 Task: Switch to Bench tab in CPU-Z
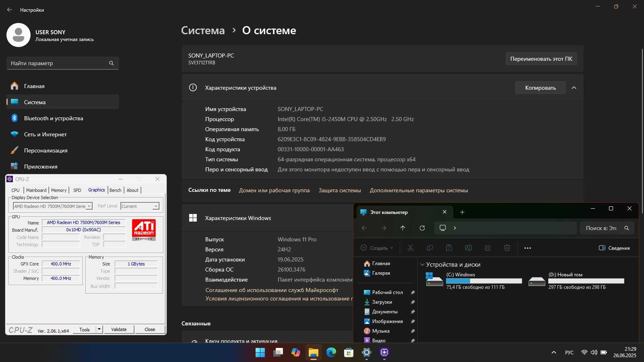pyautogui.click(x=116, y=190)
